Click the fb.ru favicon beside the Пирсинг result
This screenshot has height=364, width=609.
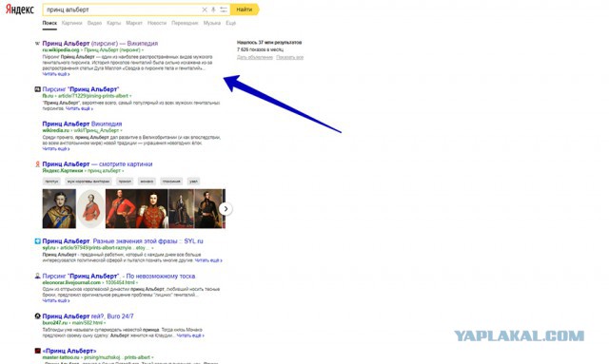[37, 89]
